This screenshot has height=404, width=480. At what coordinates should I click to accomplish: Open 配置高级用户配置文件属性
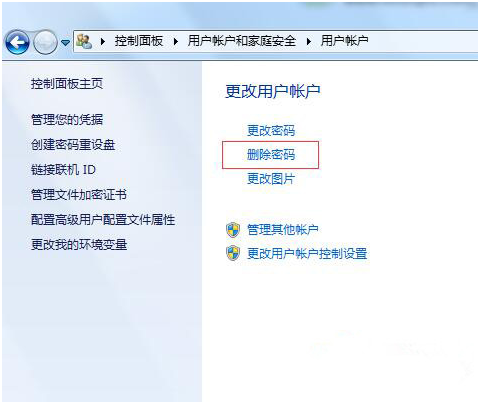pyautogui.click(x=103, y=220)
